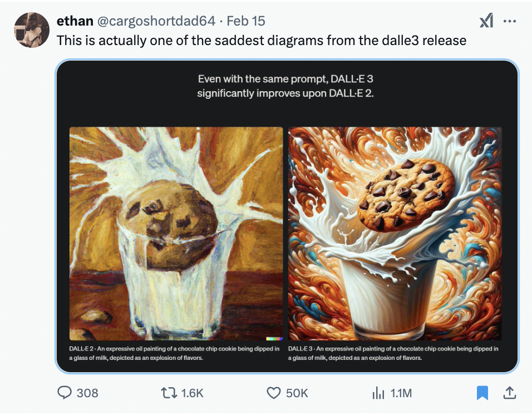Remove the bookmark using blue bookmark icon
This screenshot has width=532, height=415.
pyautogui.click(x=482, y=393)
